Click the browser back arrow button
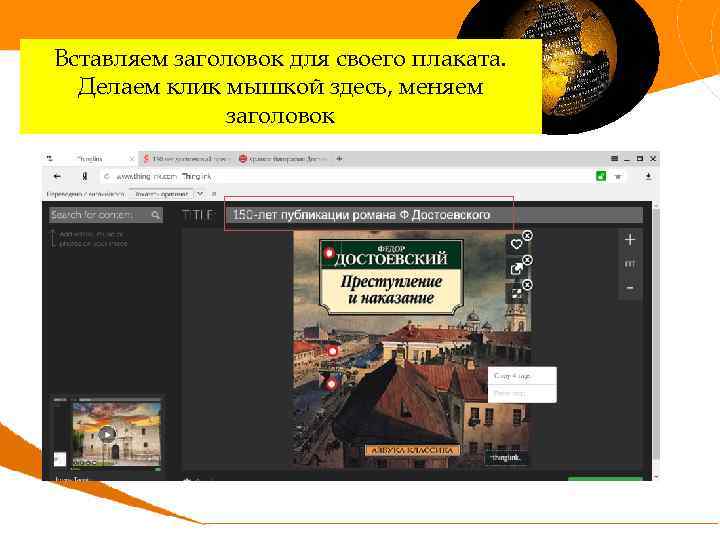Screen dimensions: 720x540 point(57,176)
